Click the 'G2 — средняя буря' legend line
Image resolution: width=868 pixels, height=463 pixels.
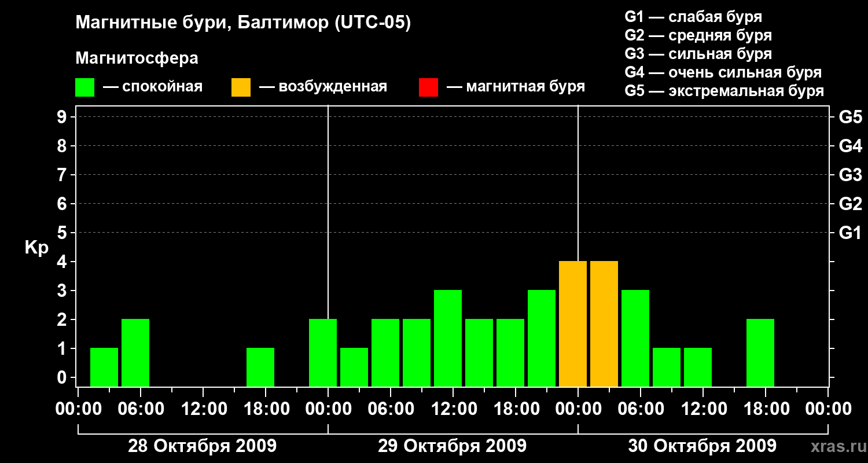coord(698,35)
